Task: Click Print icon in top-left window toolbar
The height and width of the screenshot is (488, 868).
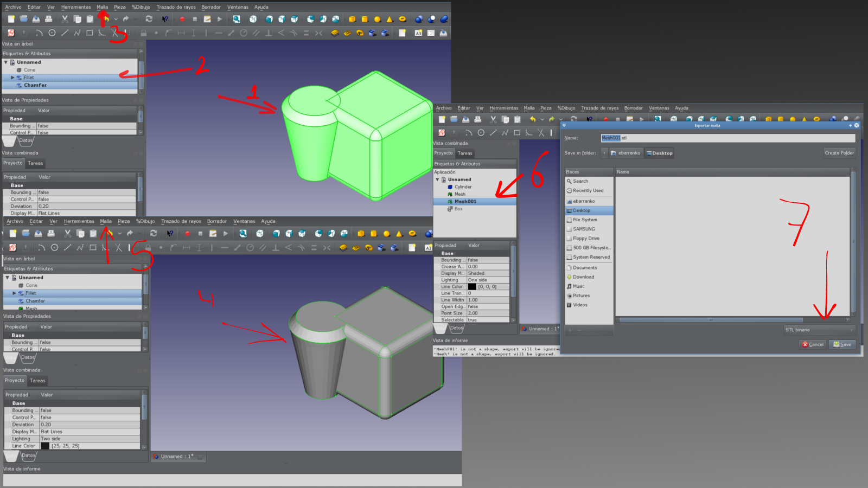Action: (48, 19)
